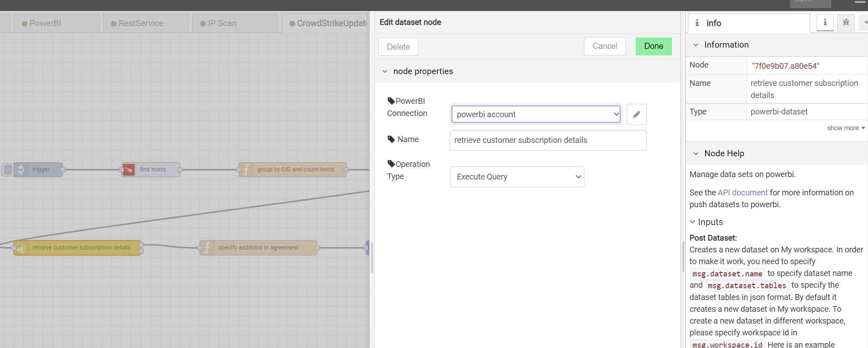Switch to the CrowdStrikeUpdate flow tab

pyautogui.click(x=326, y=23)
